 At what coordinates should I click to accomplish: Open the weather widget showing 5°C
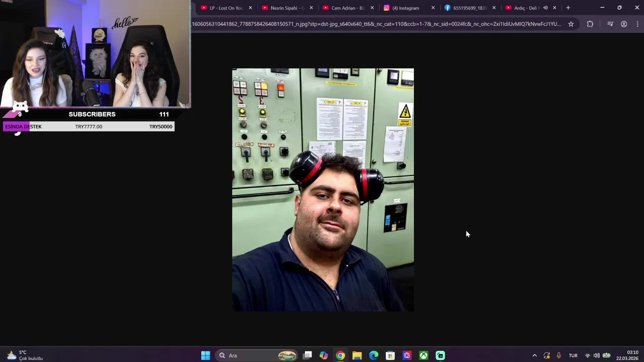[25, 355]
